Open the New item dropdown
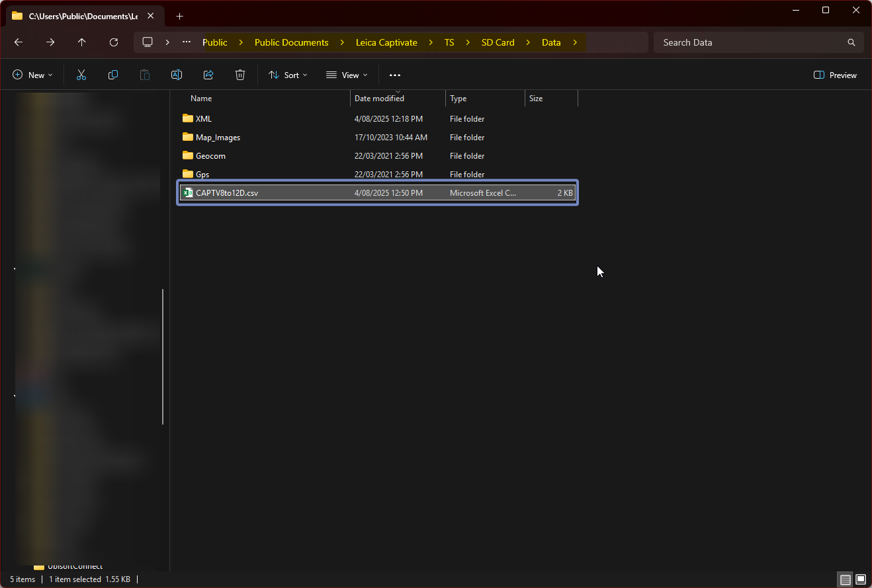The width and height of the screenshot is (872, 588). (x=32, y=75)
